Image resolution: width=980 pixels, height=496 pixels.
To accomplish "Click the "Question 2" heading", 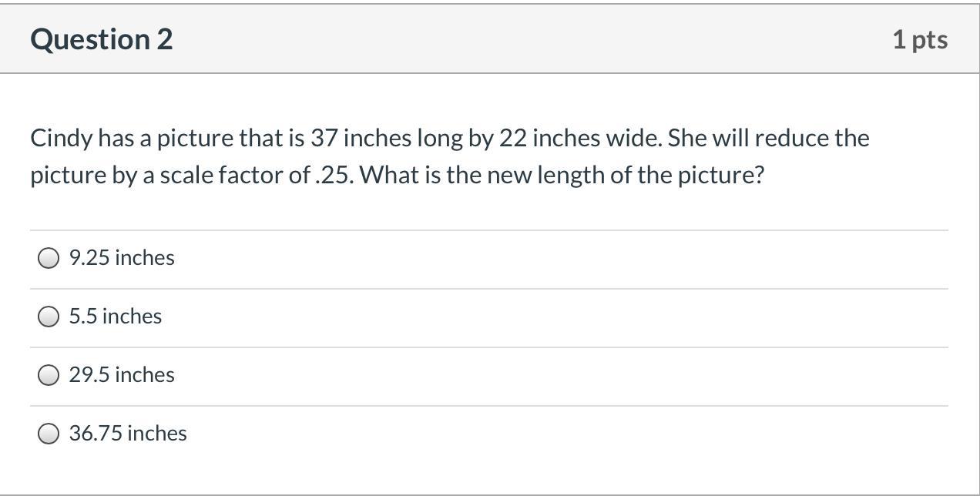I will coord(102,39).
